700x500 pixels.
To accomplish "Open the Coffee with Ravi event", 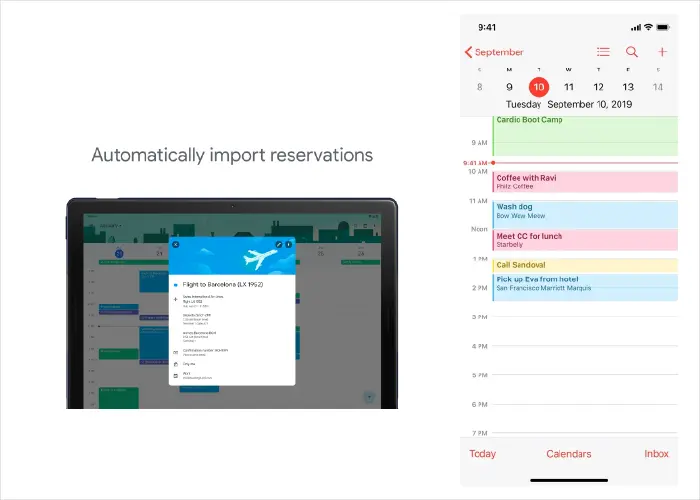I will coord(585,182).
